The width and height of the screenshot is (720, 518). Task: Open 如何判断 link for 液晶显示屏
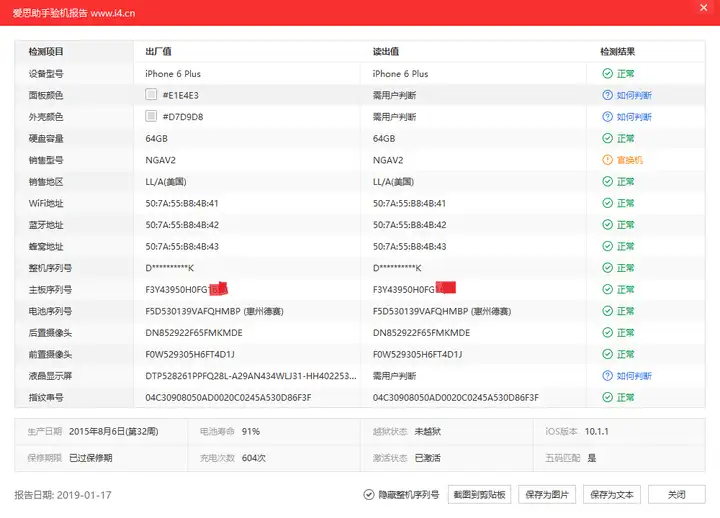[634, 376]
